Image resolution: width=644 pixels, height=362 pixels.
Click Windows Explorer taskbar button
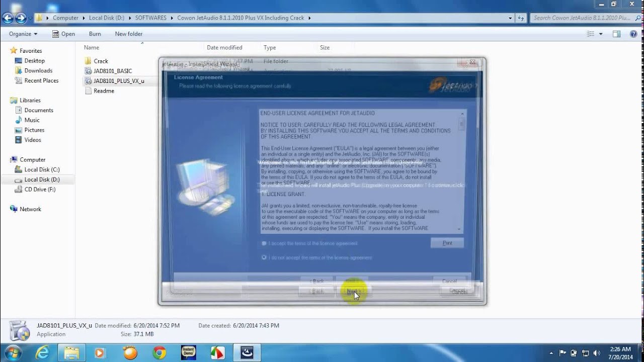pyautogui.click(x=71, y=353)
